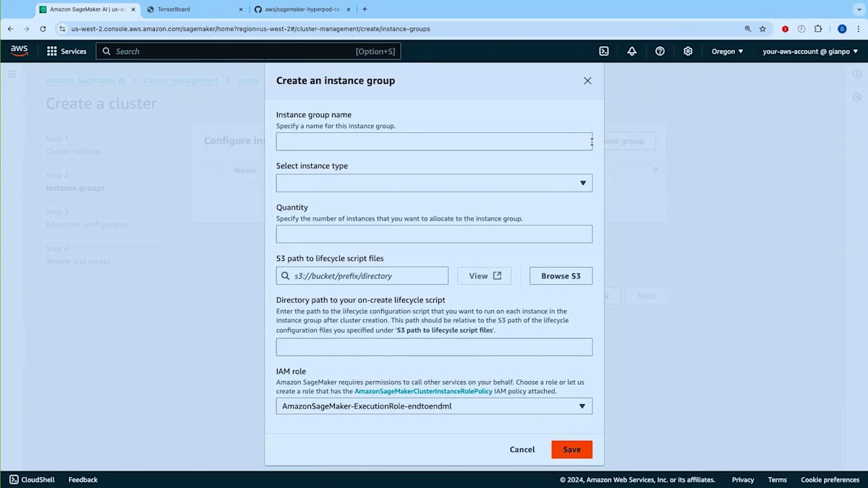This screenshot has height=488, width=868.
Task: Close the Create an instance group dialog
Action: click(587, 81)
